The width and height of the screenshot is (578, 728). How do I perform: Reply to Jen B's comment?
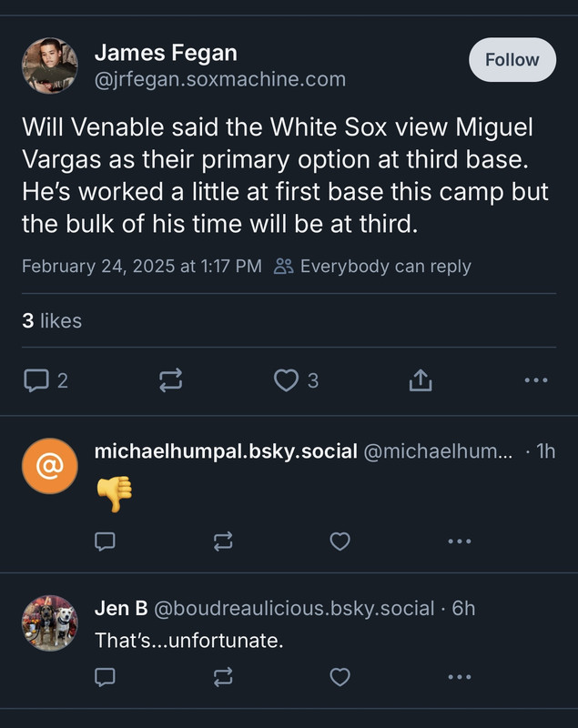click(106, 677)
